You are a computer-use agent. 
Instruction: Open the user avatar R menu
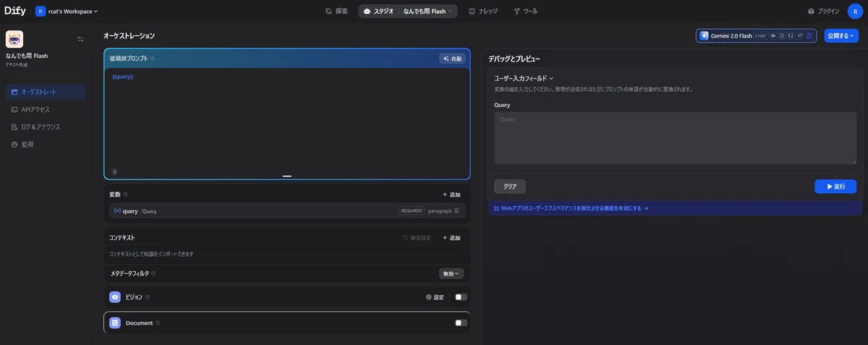[x=855, y=12]
